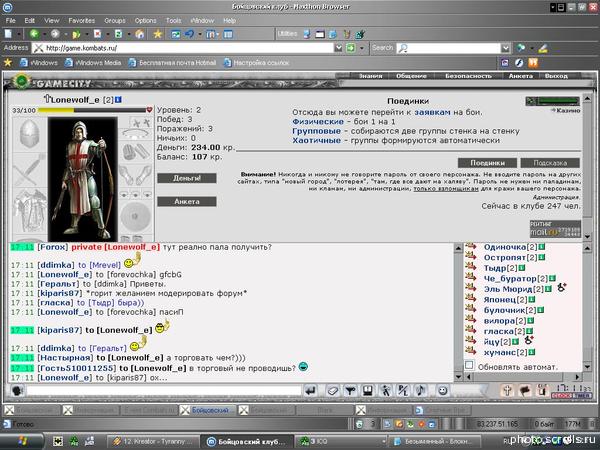Screen dimensions: 600x450
Task: Click the cross icon in bottom right panel
Action: pyautogui.click(x=507, y=391)
